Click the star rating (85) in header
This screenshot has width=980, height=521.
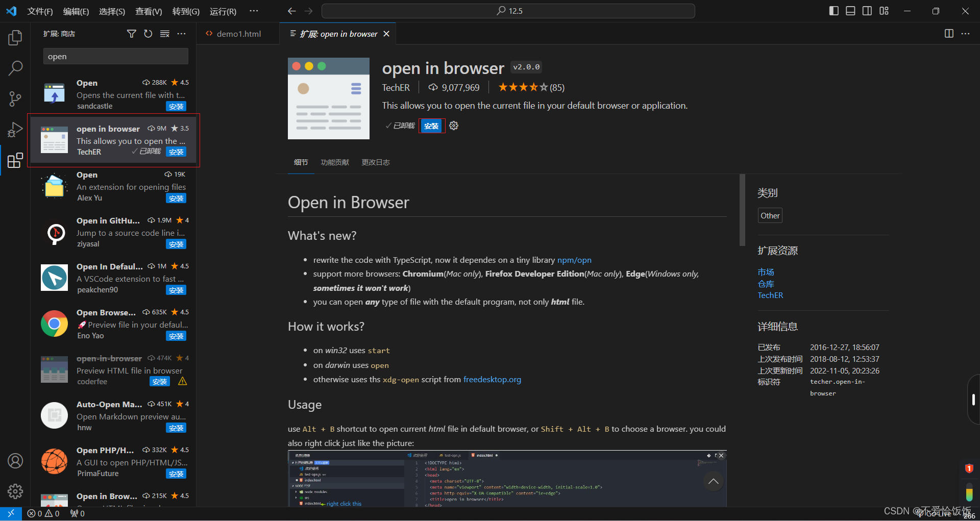pyautogui.click(x=531, y=87)
